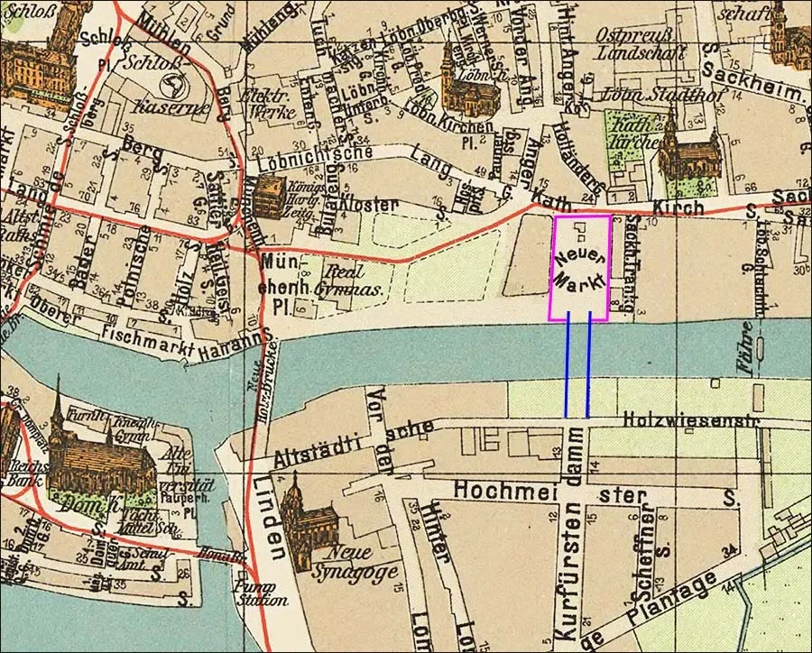The height and width of the screenshot is (653, 812).
Task: Click the 'Fischmarkt' label
Action: 149,342
